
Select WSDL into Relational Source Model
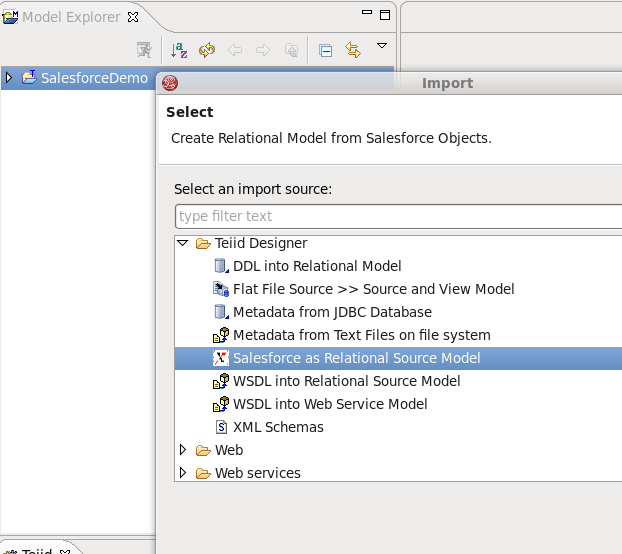pyautogui.click(x=347, y=381)
